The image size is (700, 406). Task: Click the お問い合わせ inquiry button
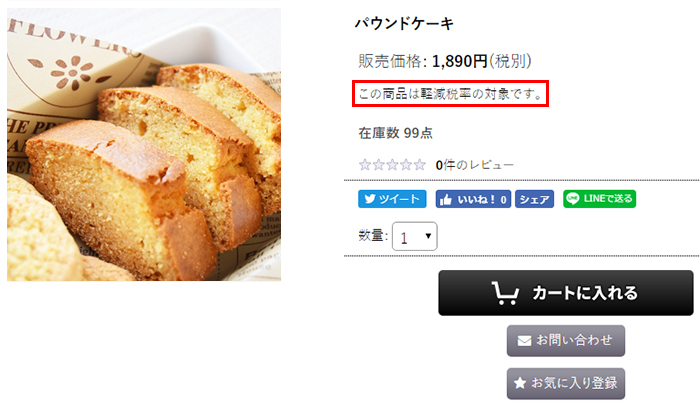(x=566, y=341)
